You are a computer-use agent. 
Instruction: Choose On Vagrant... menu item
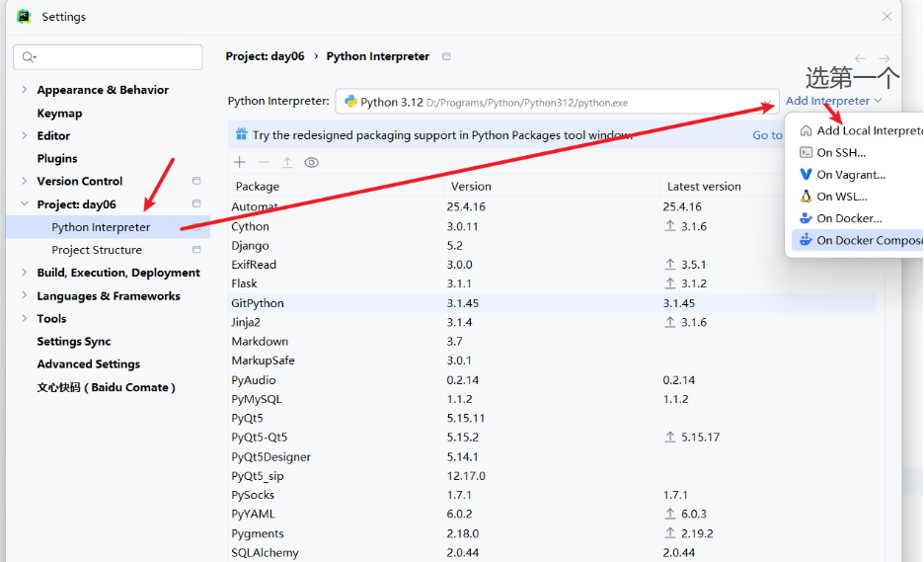(x=858, y=174)
